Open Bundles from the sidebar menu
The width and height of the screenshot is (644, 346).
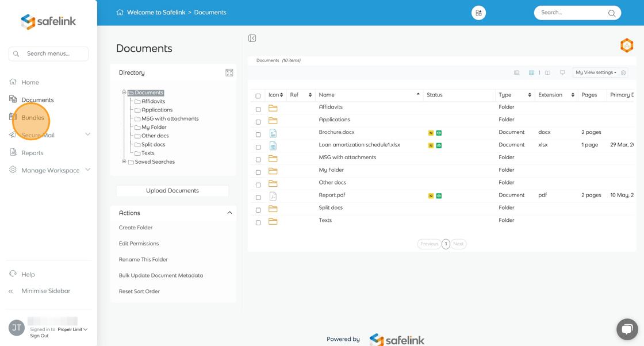click(x=32, y=117)
